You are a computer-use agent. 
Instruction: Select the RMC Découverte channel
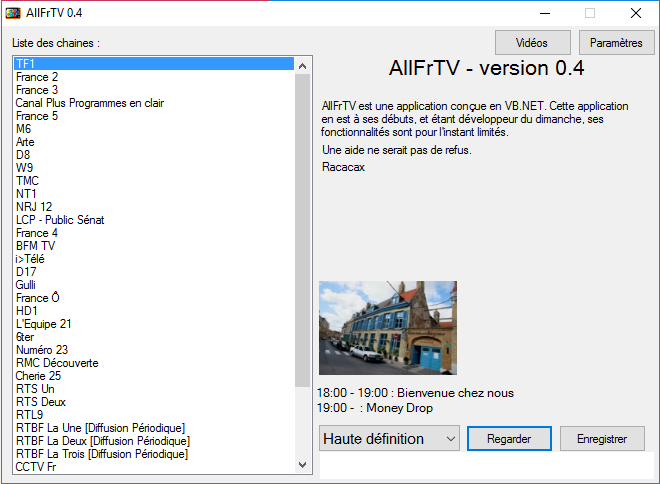(x=154, y=363)
